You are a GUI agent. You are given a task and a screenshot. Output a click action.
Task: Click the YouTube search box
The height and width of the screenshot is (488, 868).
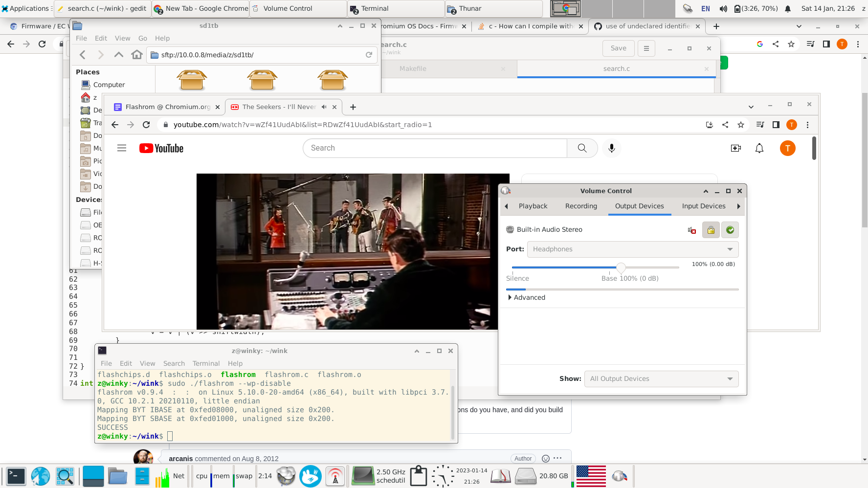tap(435, 148)
